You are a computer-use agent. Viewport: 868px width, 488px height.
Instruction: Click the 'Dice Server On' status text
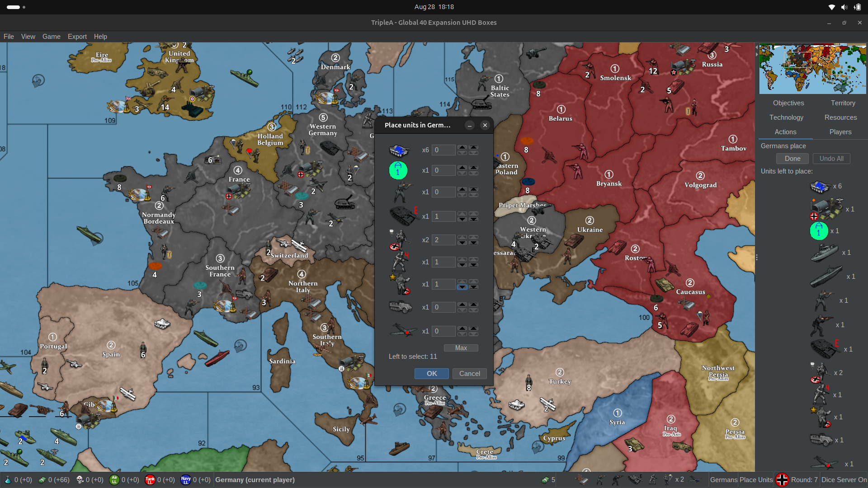click(844, 480)
